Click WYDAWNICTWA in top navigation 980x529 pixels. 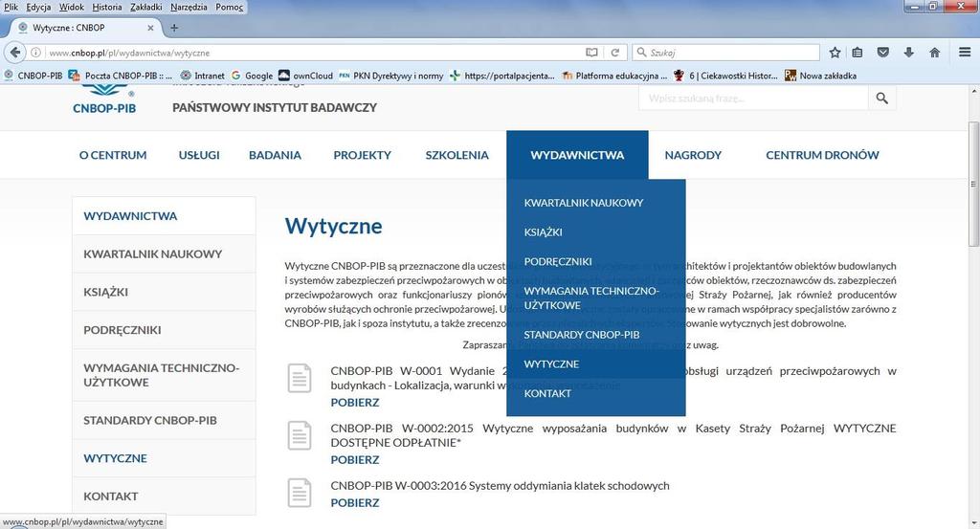(x=577, y=155)
